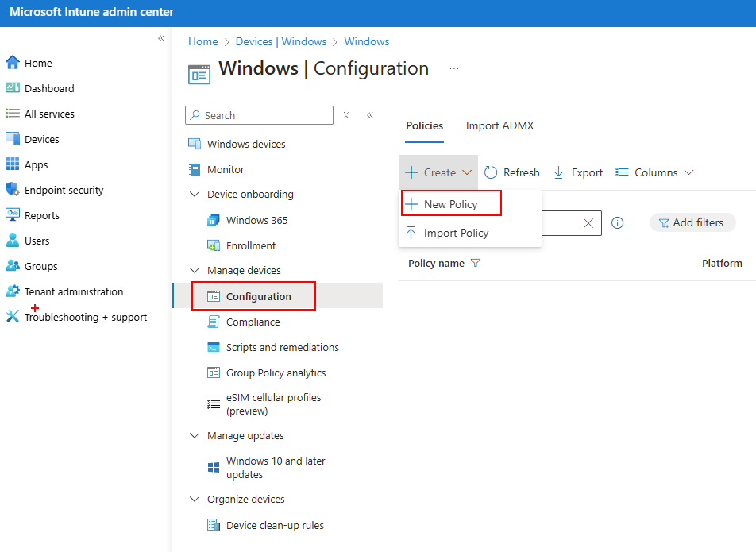Click the Windows 365 icon
Image resolution: width=756 pixels, height=552 pixels.
click(x=213, y=220)
